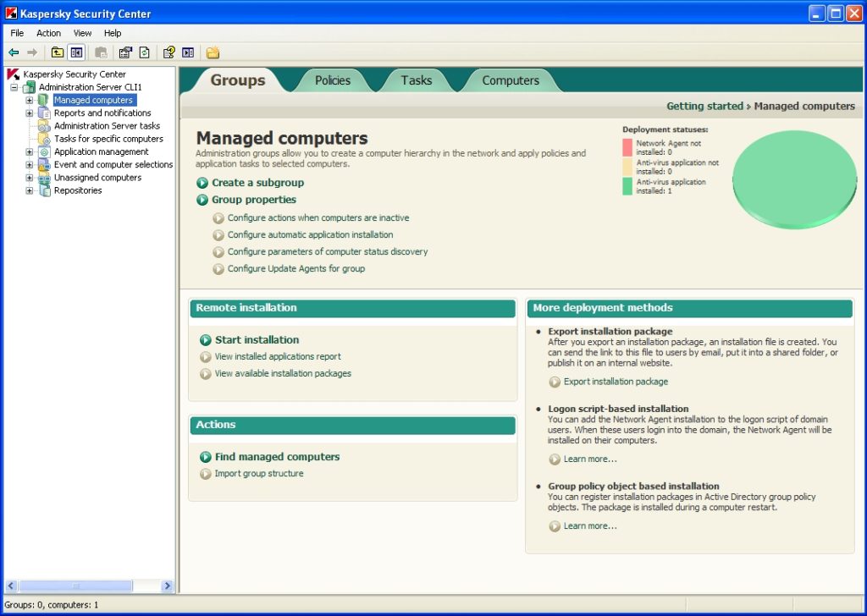This screenshot has height=616, width=867.
Task: Expand the Unassigned computers node
Action: pyautogui.click(x=30, y=178)
